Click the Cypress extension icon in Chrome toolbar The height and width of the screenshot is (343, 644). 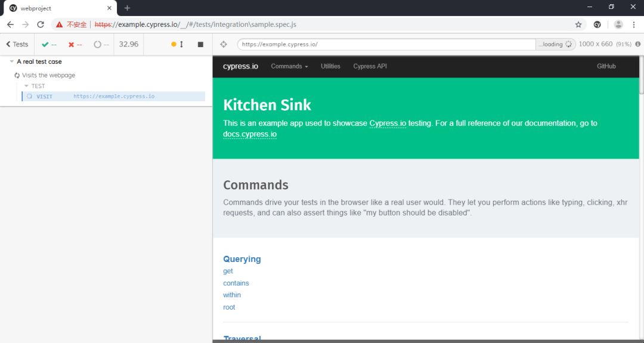pyautogui.click(x=597, y=24)
